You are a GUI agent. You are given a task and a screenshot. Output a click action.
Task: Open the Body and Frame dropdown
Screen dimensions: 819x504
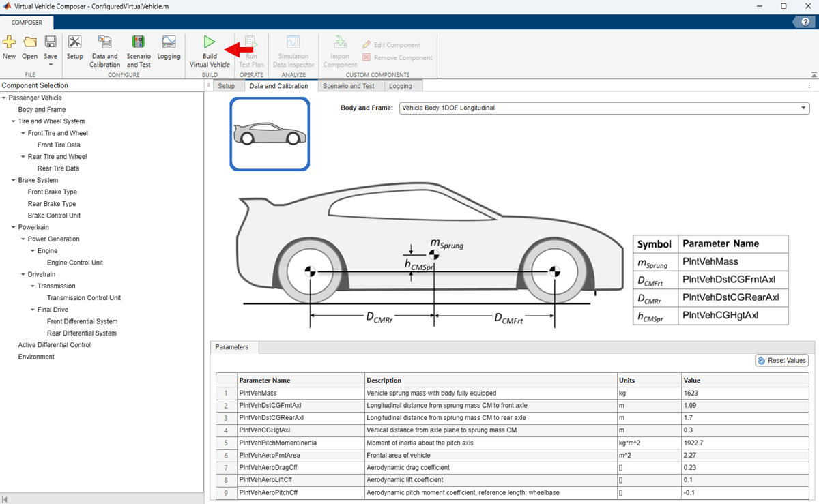pyautogui.click(x=605, y=108)
